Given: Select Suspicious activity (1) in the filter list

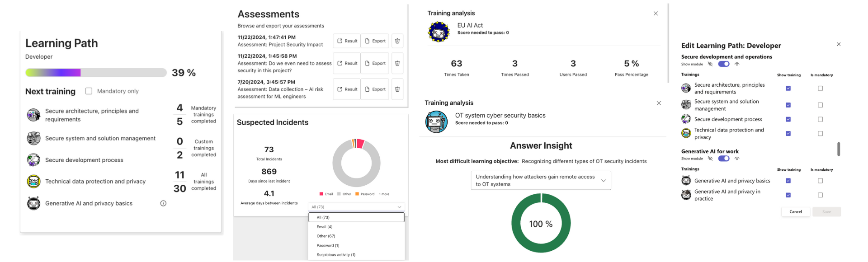Looking at the screenshot, I should pos(356,255).
